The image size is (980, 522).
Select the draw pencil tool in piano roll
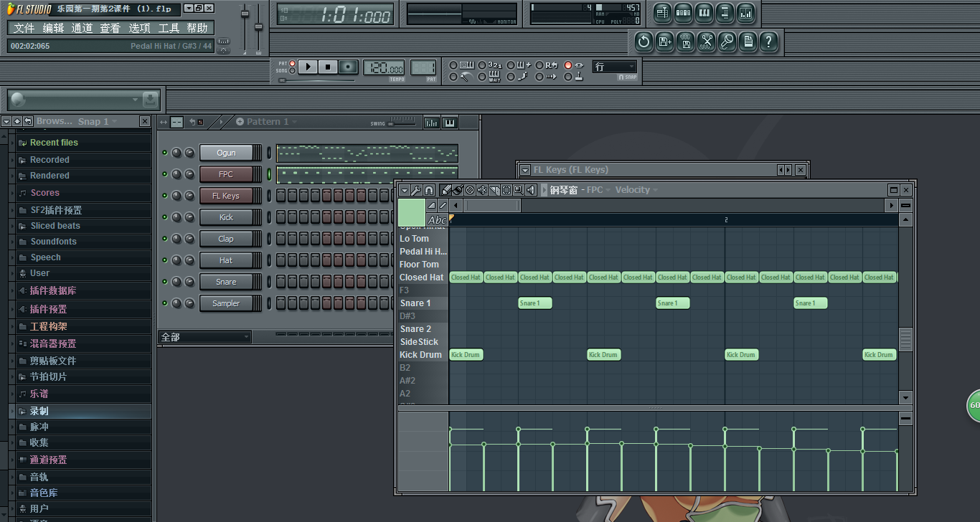tap(445, 190)
